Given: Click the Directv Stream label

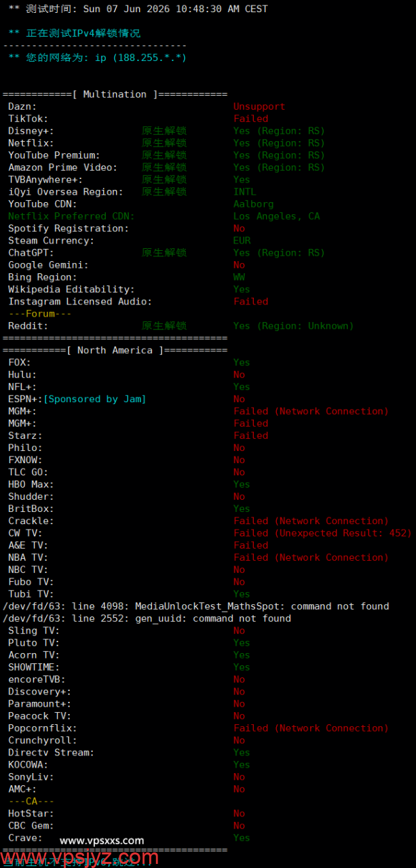Looking at the screenshot, I should click(52, 753).
